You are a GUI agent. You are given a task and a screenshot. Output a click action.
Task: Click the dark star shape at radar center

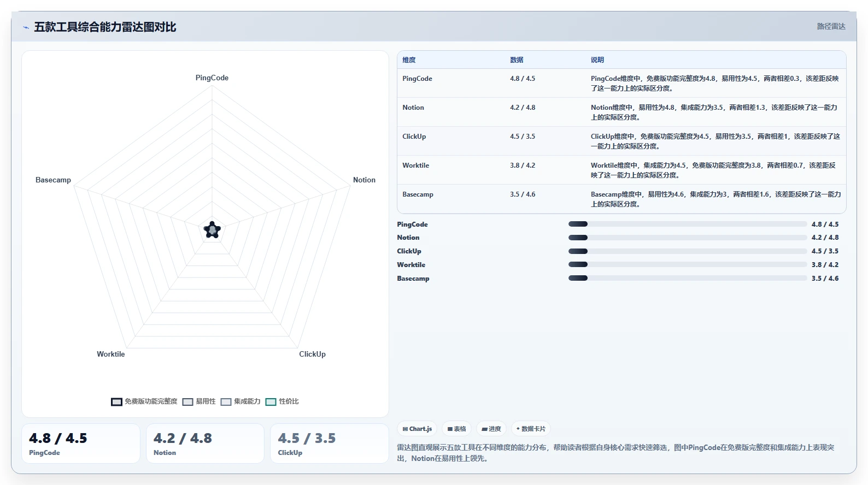[x=212, y=230]
